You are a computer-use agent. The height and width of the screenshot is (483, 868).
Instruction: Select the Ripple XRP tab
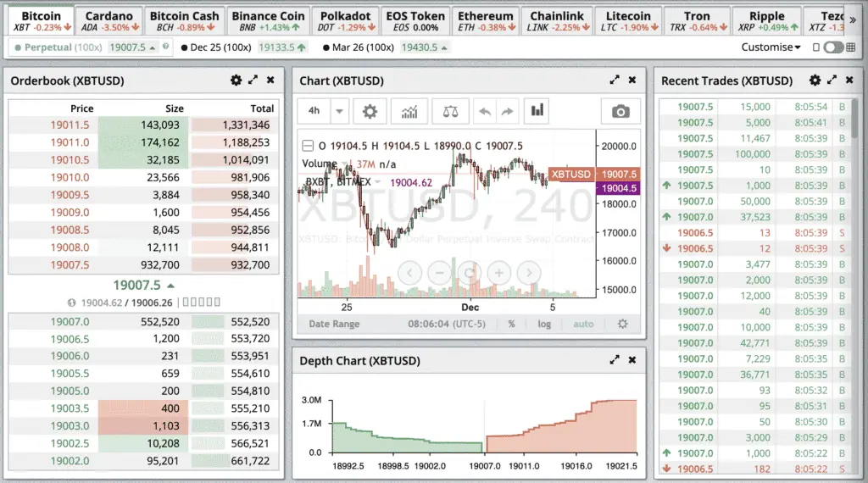tap(766, 21)
